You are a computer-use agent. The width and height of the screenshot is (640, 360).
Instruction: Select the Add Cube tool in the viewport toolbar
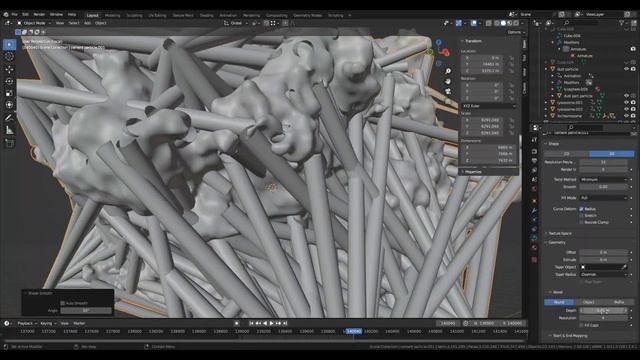(9, 143)
